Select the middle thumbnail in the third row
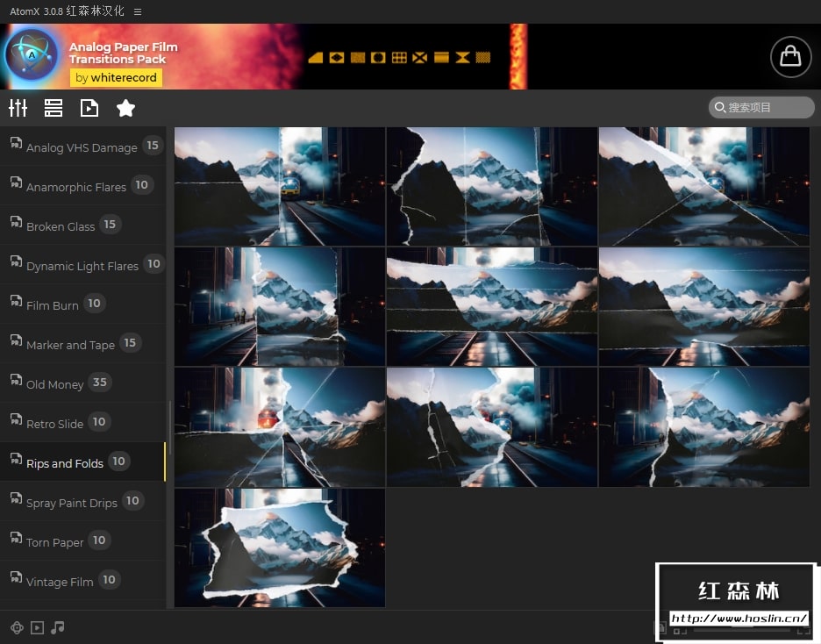 492,426
